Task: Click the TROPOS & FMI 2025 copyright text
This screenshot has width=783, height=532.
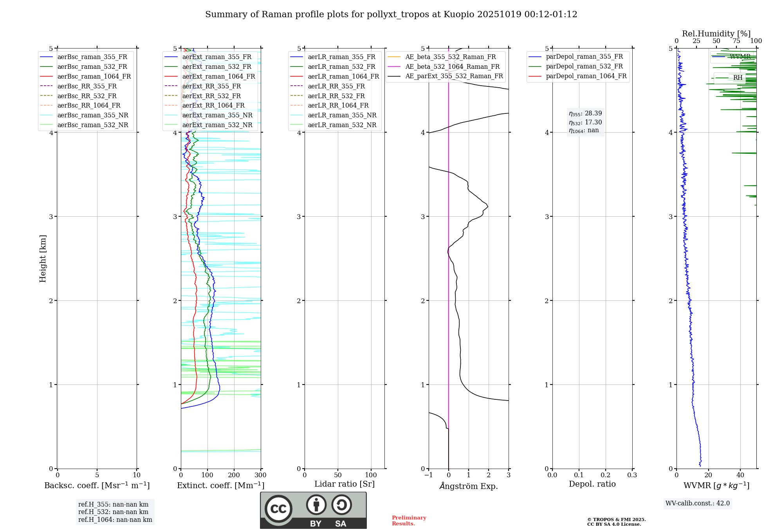Action: [x=616, y=519]
